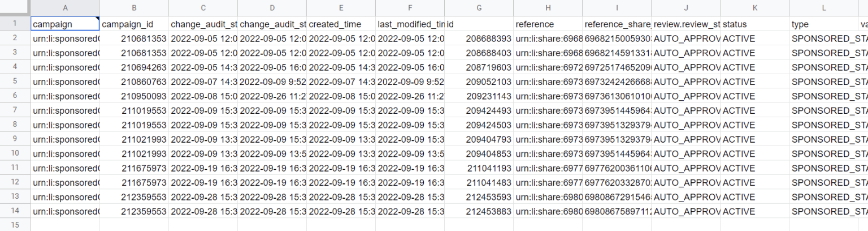Click cell with campaign_id 210950093
868x231 pixels.
[x=144, y=96]
